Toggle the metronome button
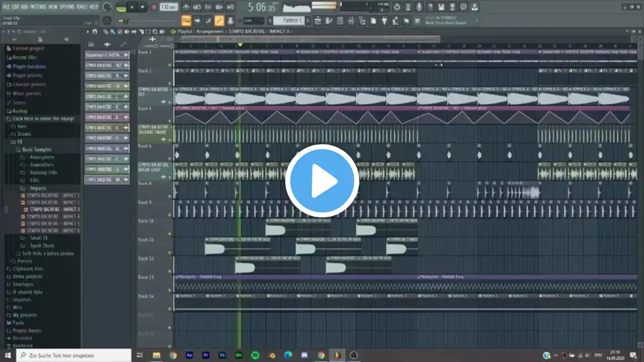 coord(186,7)
